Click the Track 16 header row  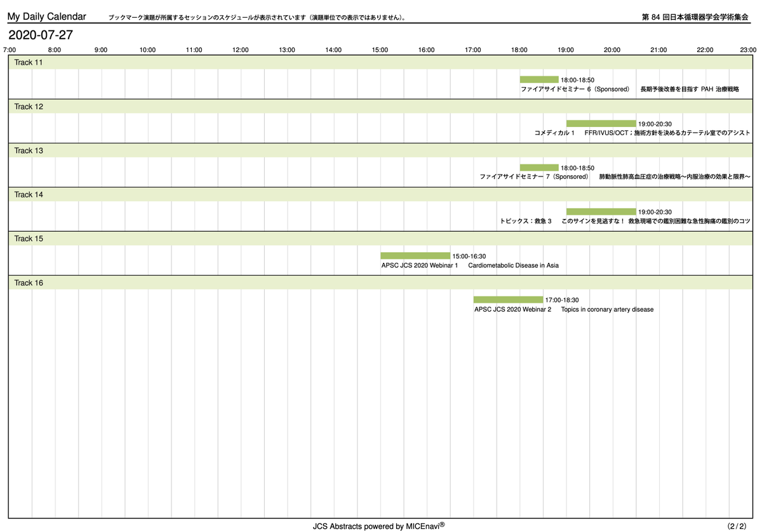point(381,283)
